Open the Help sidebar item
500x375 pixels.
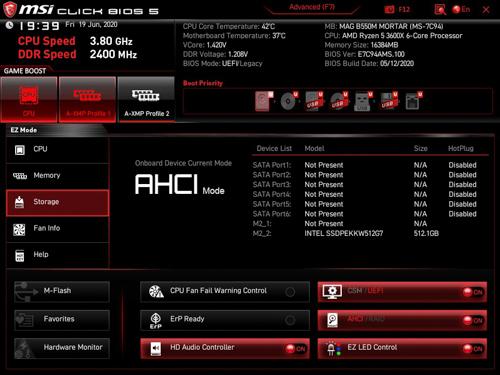point(57,255)
